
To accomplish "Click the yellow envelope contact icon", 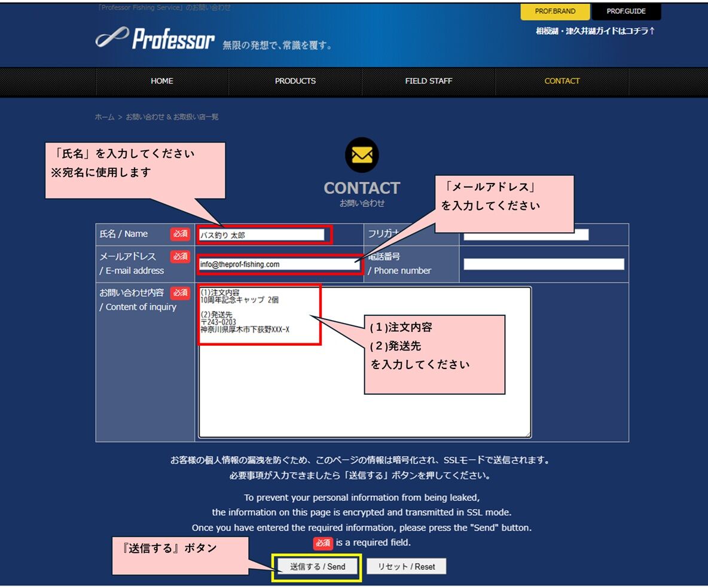I will (362, 155).
